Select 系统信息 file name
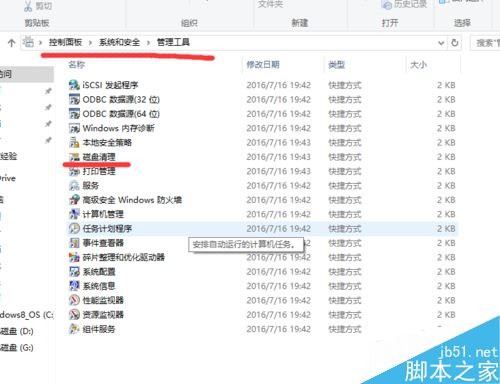 tap(99, 286)
